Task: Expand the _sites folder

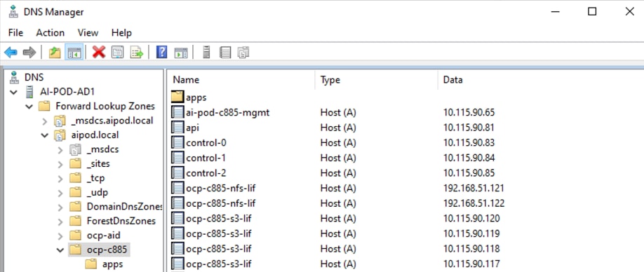Action: point(60,164)
